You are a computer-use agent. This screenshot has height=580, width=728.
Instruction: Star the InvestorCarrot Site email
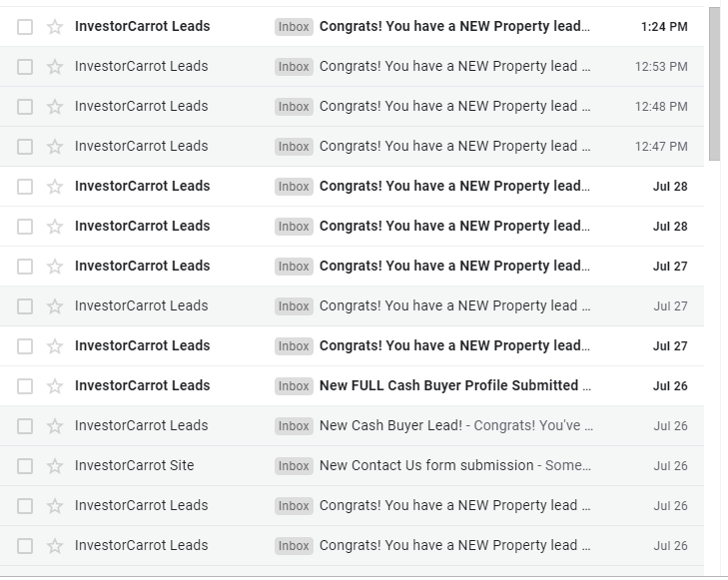pos(55,466)
